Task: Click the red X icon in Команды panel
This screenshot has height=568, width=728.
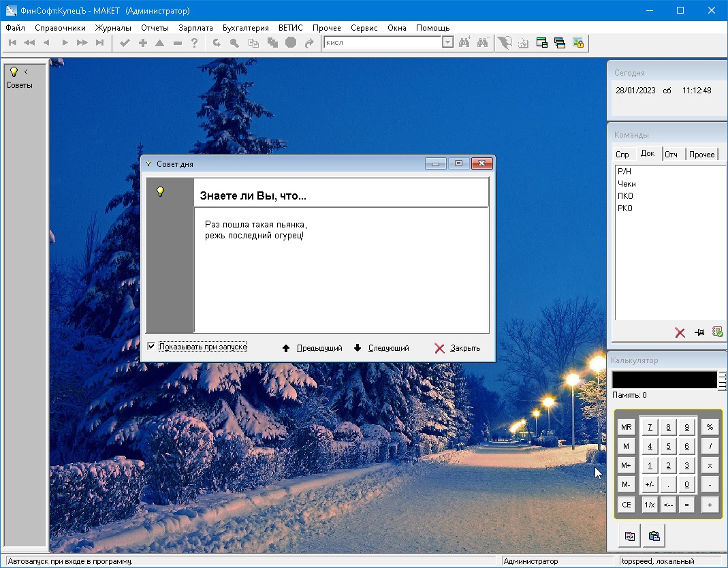Action: click(680, 332)
